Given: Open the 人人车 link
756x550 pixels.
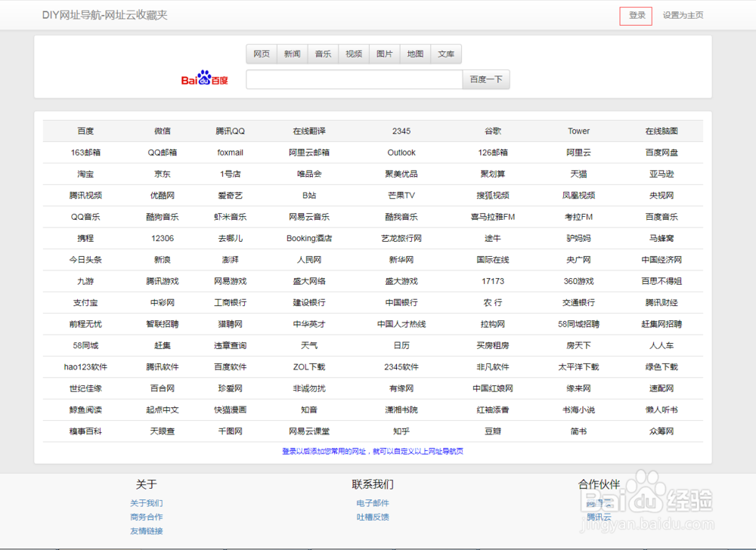Looking at the screenshot, I should point(661,345).
